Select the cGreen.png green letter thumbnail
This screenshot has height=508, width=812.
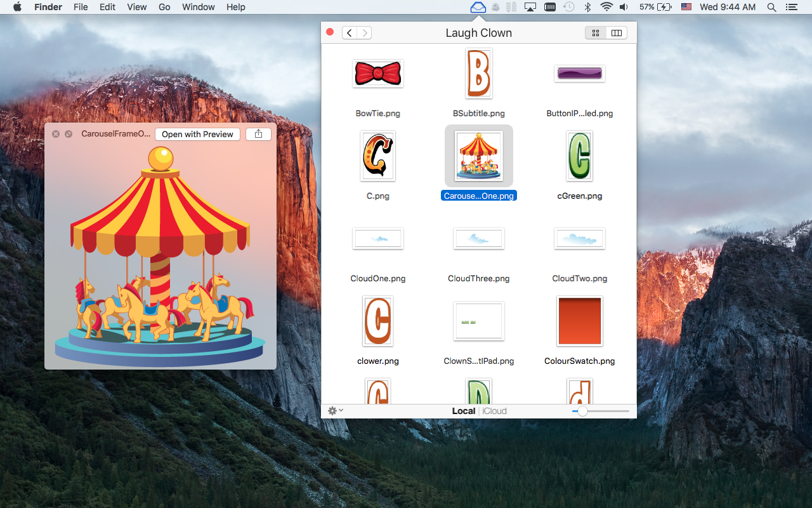tap(580, 156)
